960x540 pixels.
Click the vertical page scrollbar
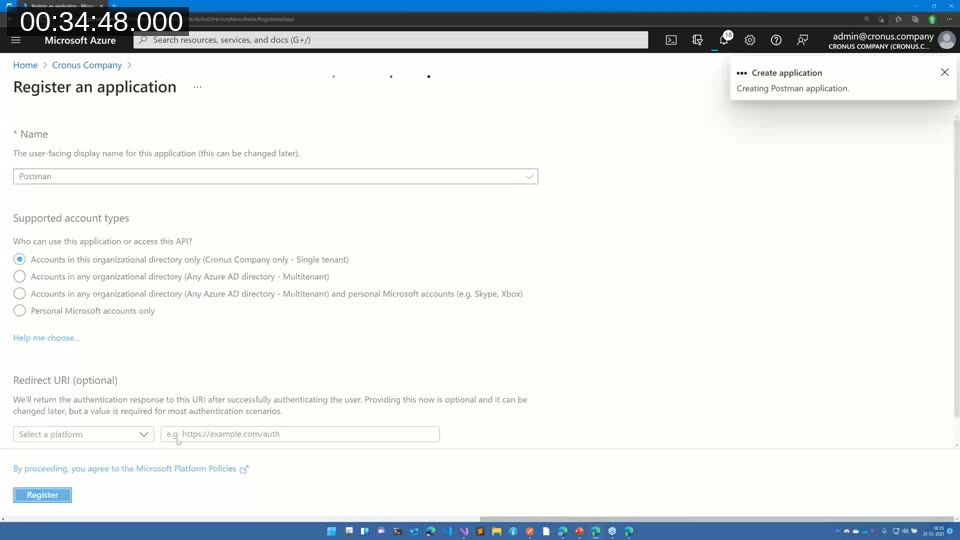956,269
